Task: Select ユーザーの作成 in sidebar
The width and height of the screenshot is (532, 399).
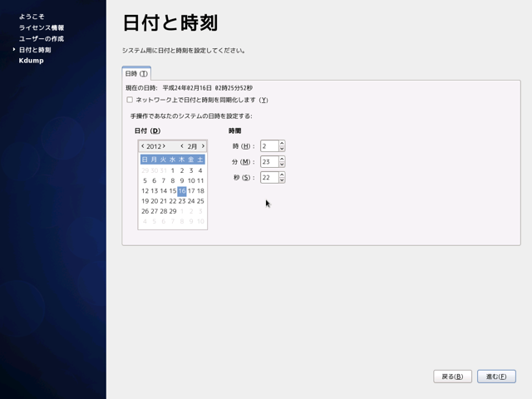Action: 42,39
